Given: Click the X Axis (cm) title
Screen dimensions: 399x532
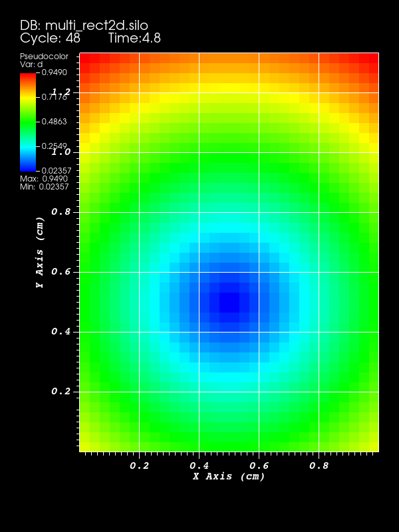Looking at the screenshot, I should point(229,476).
